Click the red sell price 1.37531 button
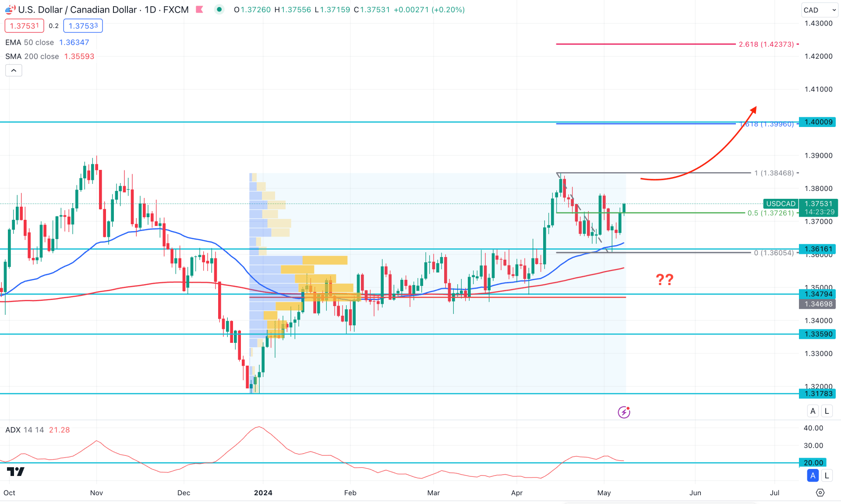Image resolution: width=841 pixels, height=504 pixels. pyautogui.click(x=25, y=26)
